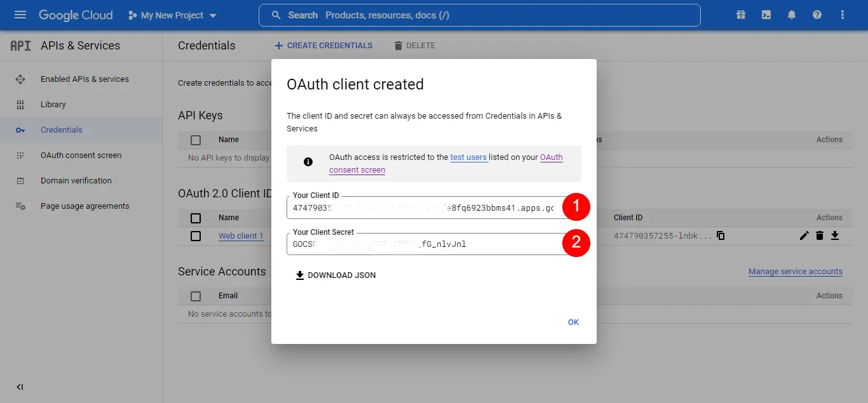Open the navigation hamburger menu
The width and height of the screenshot is (868, 403).
pos(21,13)
